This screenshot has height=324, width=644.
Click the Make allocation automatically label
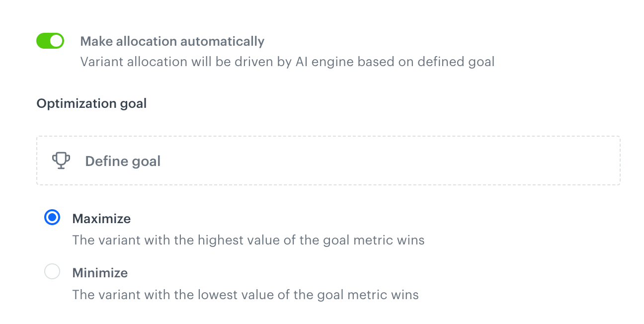(x=172, y=41)
